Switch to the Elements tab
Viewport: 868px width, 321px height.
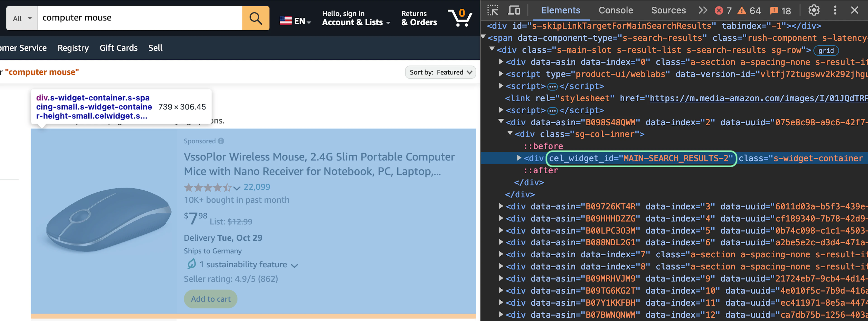(x=561, y=10)
